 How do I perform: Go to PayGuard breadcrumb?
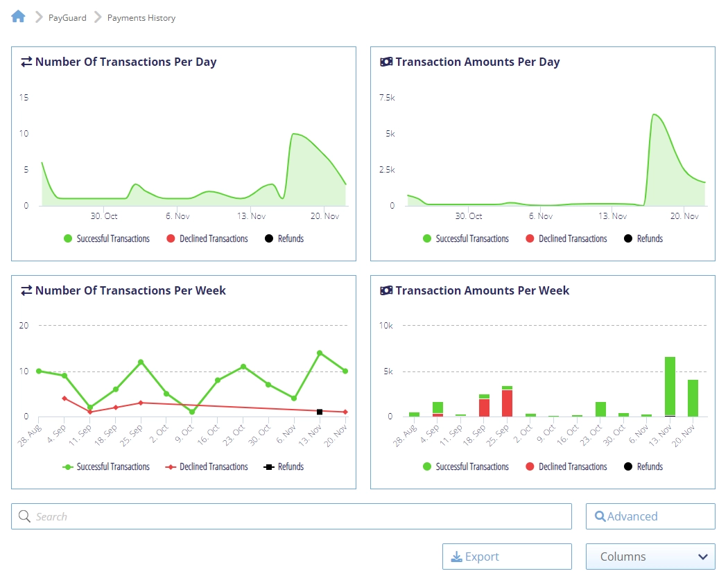67,18
